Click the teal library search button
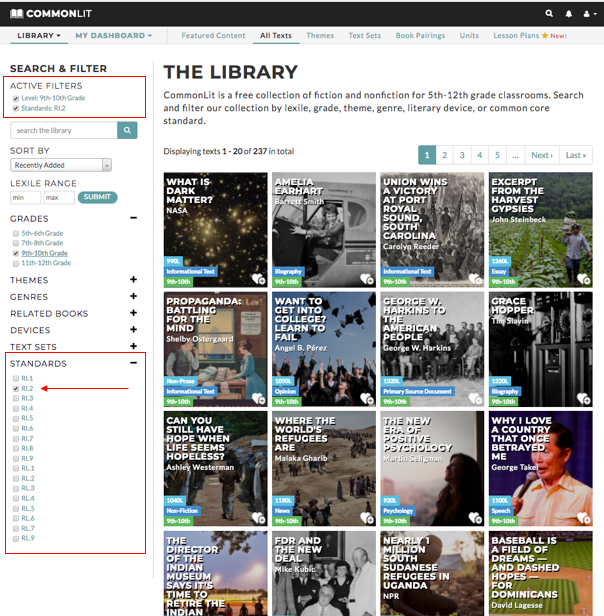Image resolution: width=604 pixels, height=616 pixels. point(127,130)
